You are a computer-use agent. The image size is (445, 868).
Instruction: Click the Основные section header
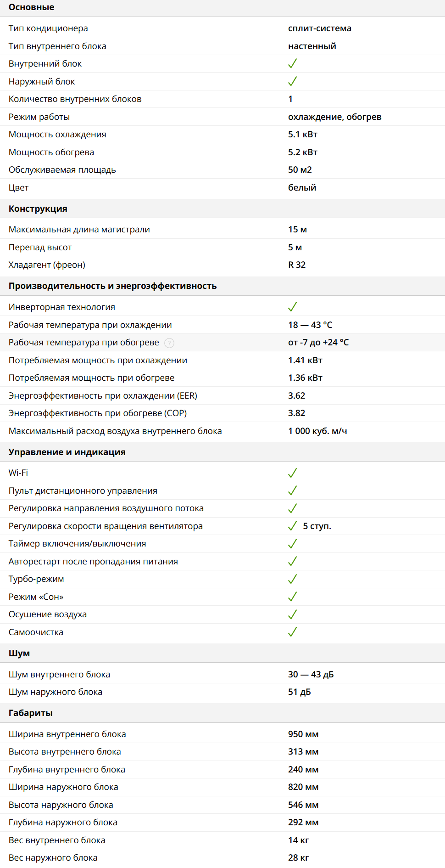tap(31, 7)
